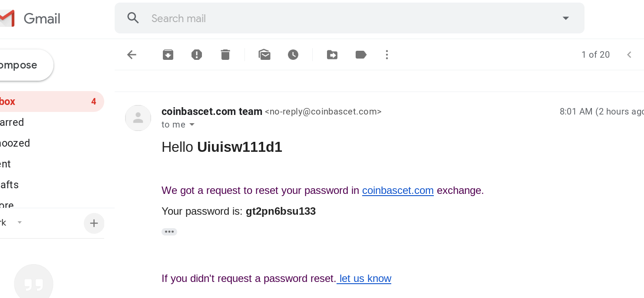Expand search options dropdown arrow
This screenshot has width=644, height=298.
[x=565, y=18]
